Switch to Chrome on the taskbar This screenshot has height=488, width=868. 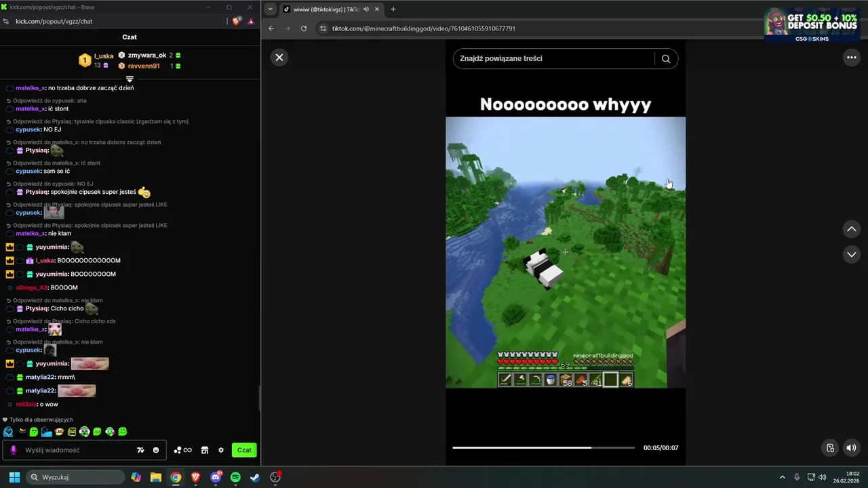click(176, 477)
